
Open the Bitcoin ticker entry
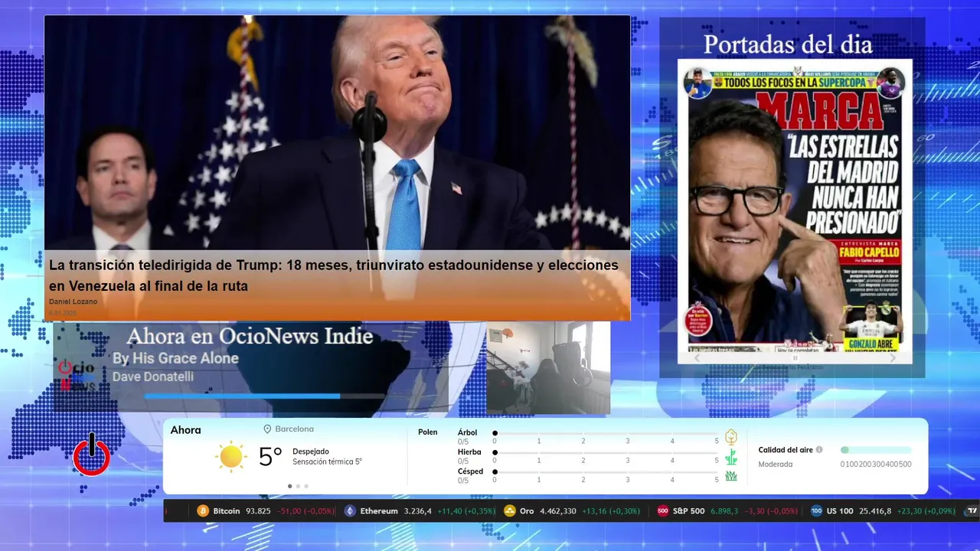pos(266,511)
